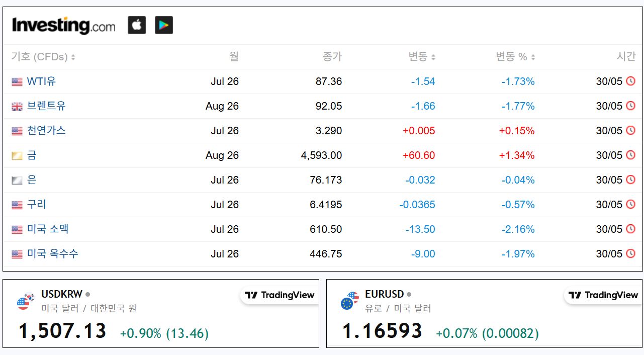This screenshot has width=644, height=355.
Task: Click the USDKRW symbol title
Action: (61, 294)
